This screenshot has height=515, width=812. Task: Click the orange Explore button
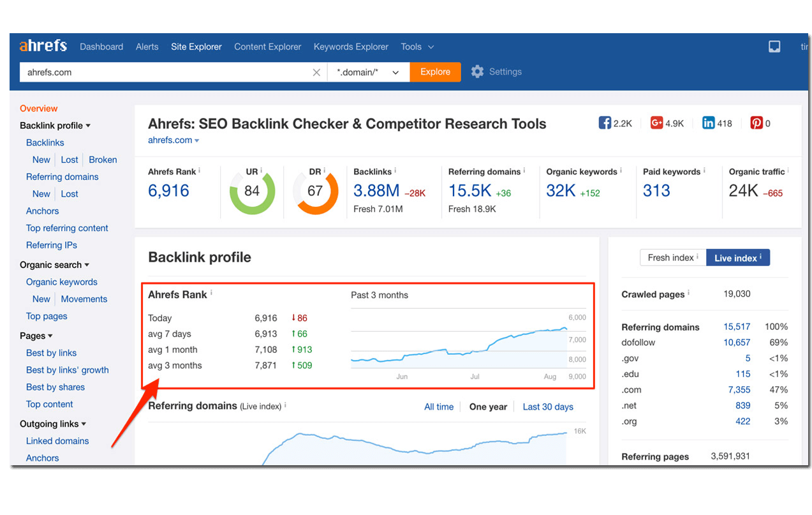tap(435, 72)
